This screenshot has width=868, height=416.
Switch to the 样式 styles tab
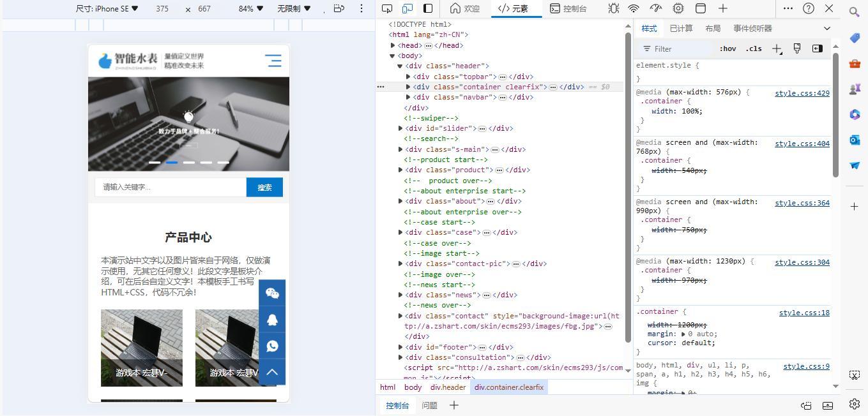pyautogui.click(x=649, y=28)
